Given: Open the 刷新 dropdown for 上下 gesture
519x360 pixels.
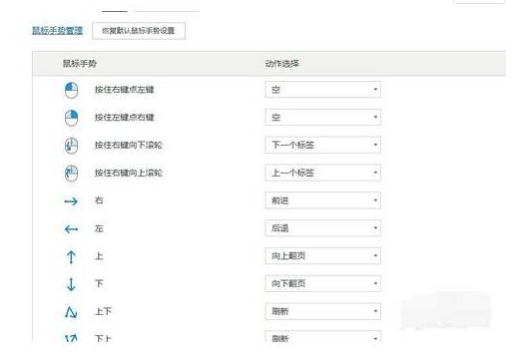Looking at the screenshot, I should point(323,311).
